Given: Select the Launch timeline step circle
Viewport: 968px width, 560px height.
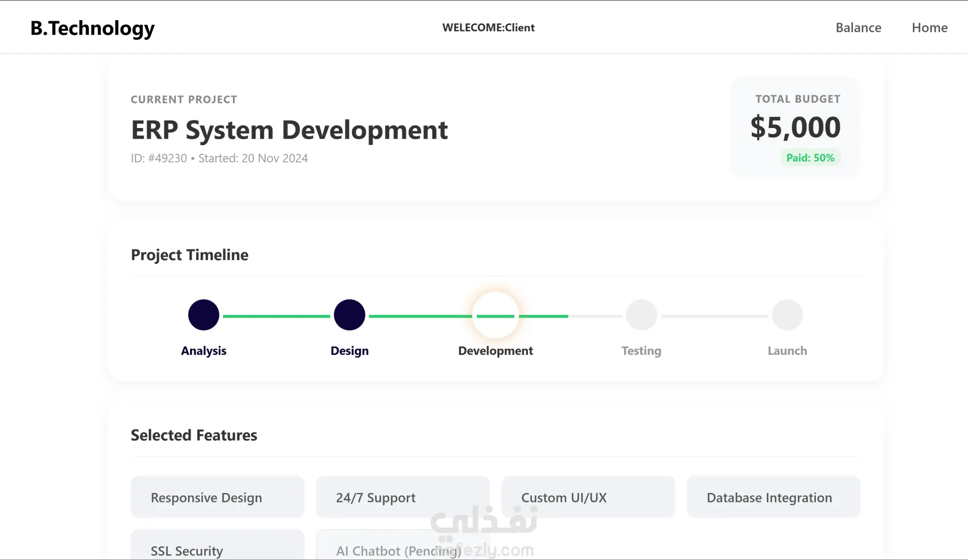Looking at the screenshot, I should click(787, 315).
